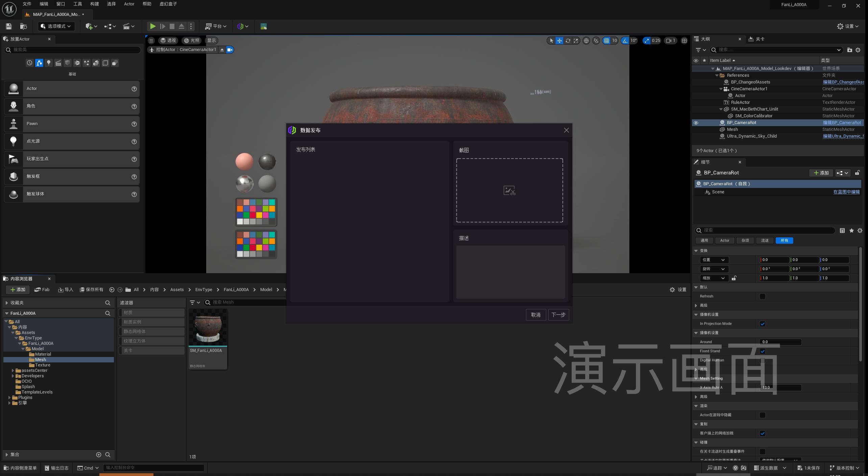Open 在蓝图中编辑 link
This screenshot has height=476, width=868.
[846, 192]
